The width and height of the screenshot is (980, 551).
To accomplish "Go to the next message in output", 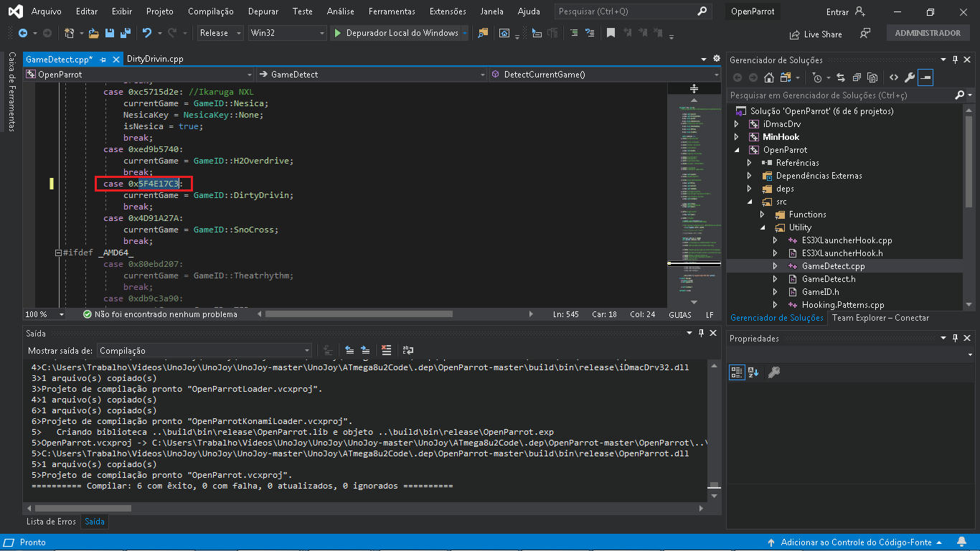I will pyautogui.click(x=365, y=350).
